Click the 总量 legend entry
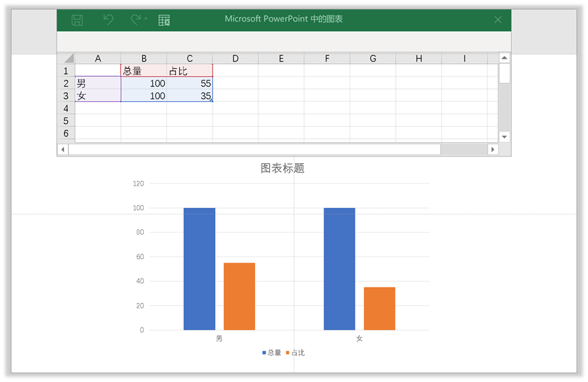Image resolution: width=588 pixels, height=382 pixels. 272,352
